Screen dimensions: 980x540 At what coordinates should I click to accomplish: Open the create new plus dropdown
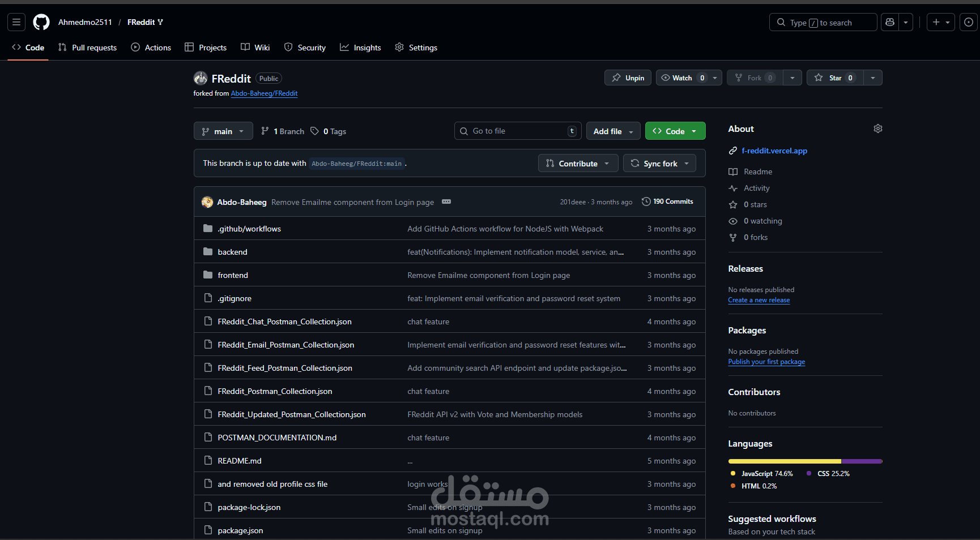click(941, 22)
